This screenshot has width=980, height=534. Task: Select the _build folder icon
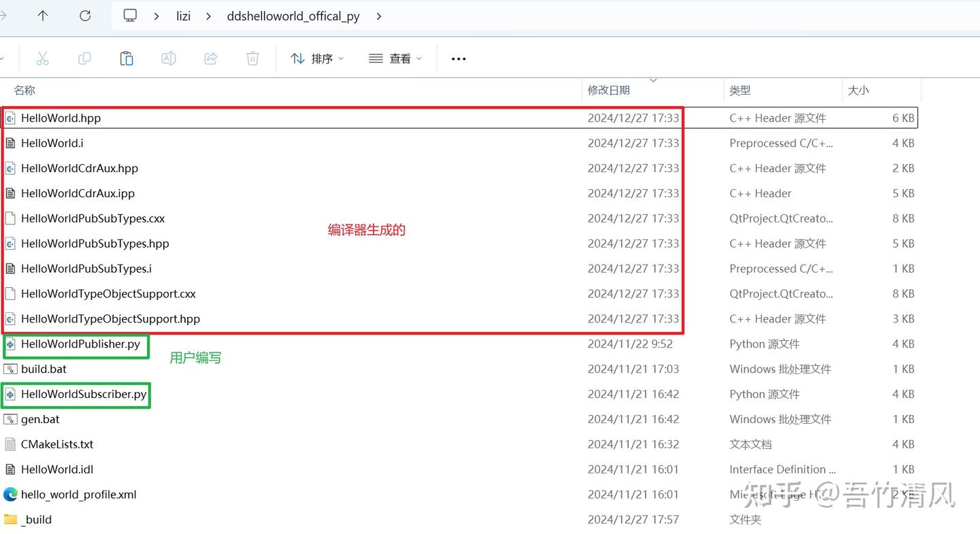[x=10, y=520]
